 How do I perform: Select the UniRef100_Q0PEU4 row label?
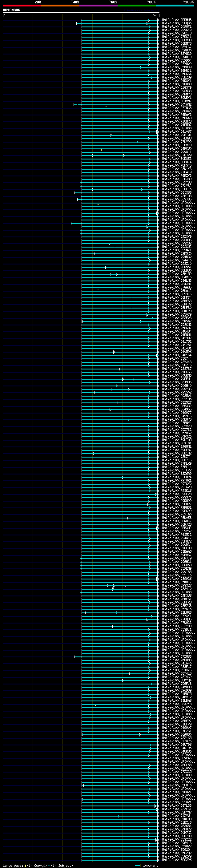pyautogui.click(x=176, y=379)
